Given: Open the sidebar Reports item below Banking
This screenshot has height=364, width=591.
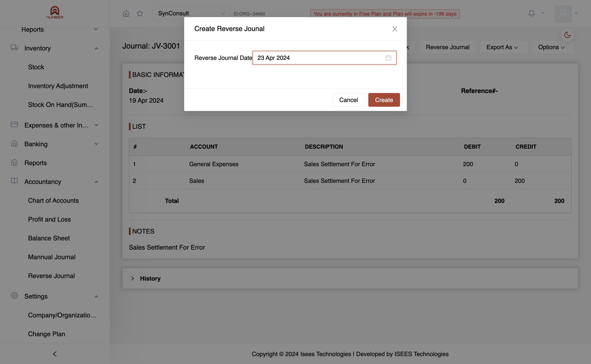Looking at the screenshot, I should (36, 163).
